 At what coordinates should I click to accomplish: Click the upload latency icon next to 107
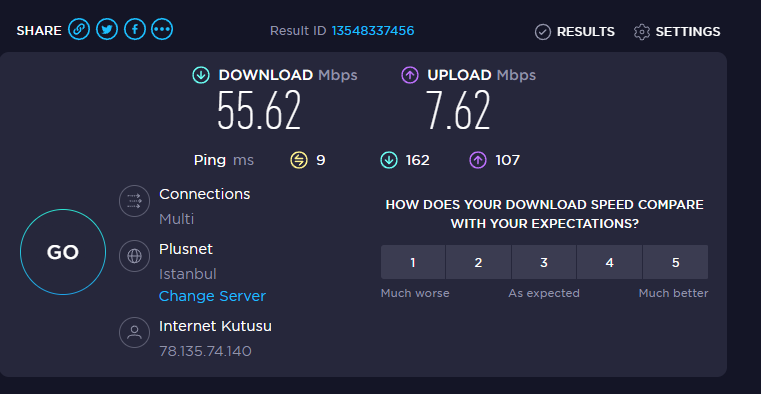point(478,160)
